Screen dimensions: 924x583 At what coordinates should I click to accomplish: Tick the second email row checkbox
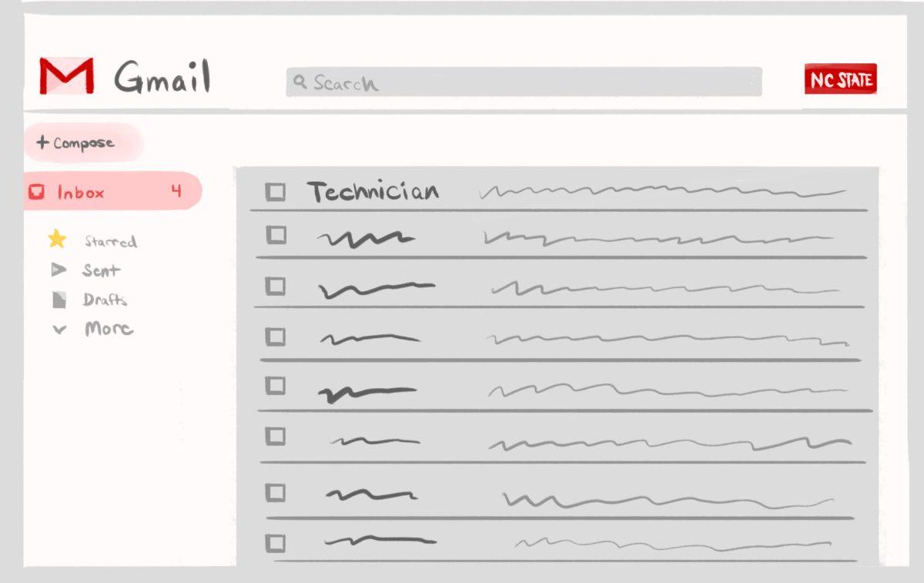[x=276, y=235]
